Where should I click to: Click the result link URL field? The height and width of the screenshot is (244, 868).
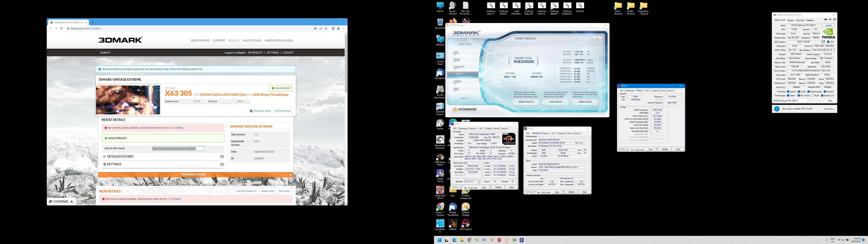coord(178,149)
